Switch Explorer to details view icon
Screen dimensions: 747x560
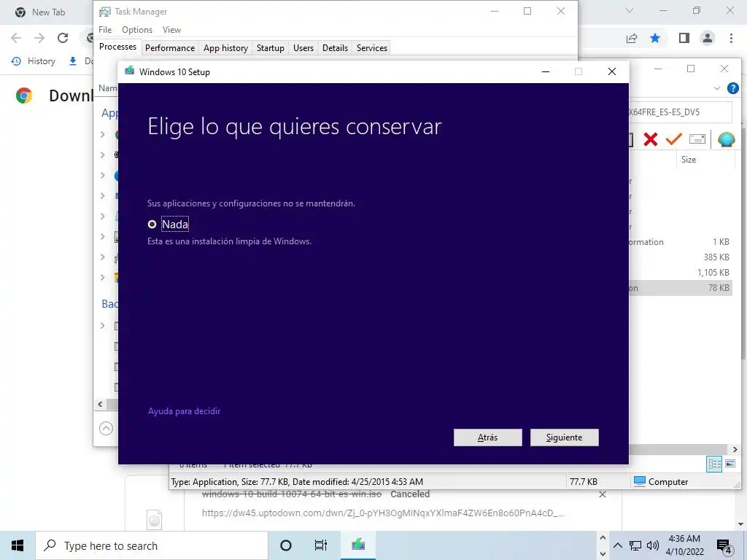714,464
